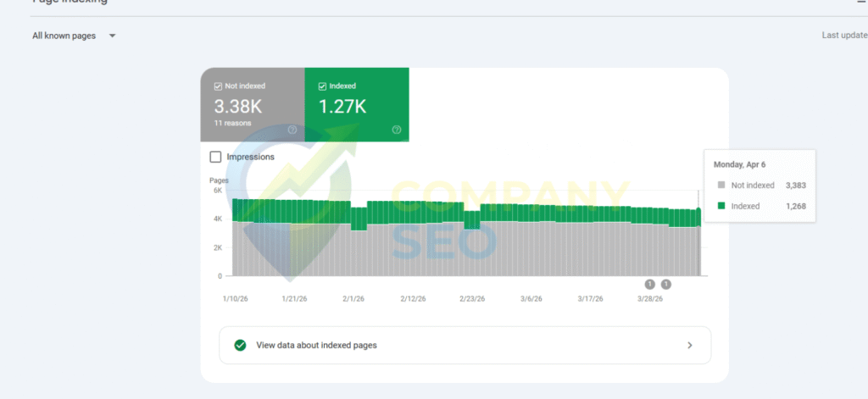Image resolution: width=868 pixels, height=399 pixels.
Task: Select the right annotation marker labeled 1
Action: pos(666,285)
